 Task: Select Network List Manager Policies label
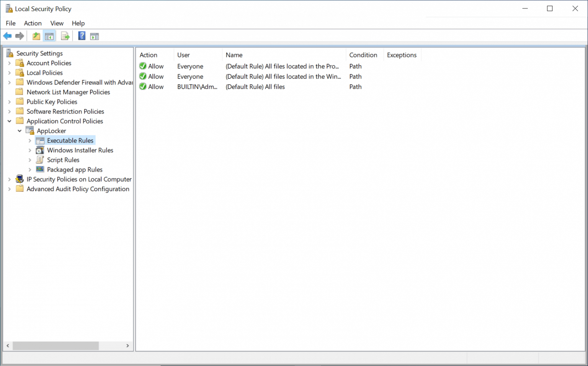pyautogui.click(x=68, y=92)
